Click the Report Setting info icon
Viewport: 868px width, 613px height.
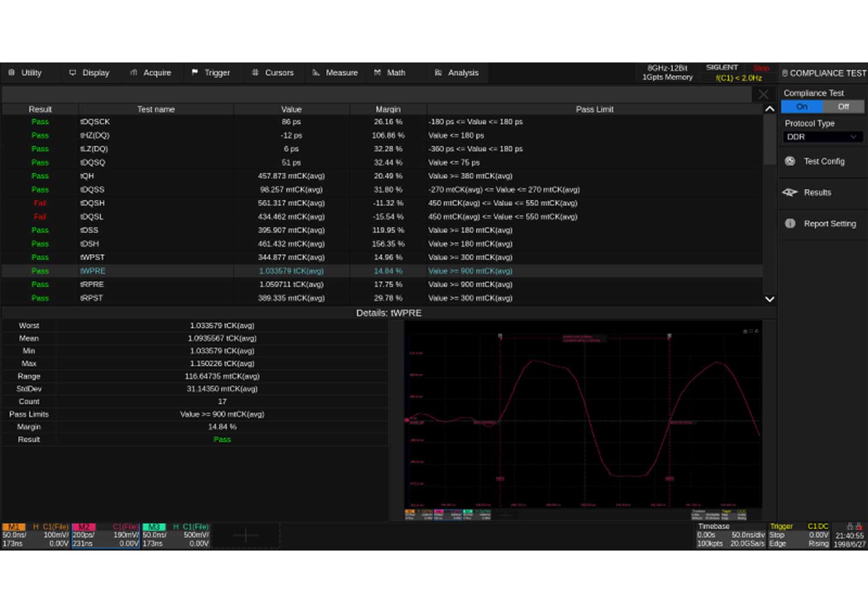[x=790, y=224]
